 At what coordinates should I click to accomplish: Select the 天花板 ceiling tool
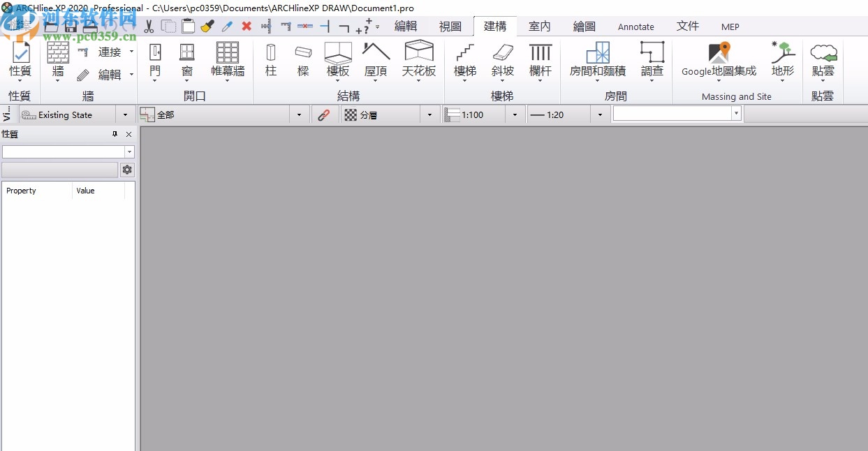coord(419,60)
